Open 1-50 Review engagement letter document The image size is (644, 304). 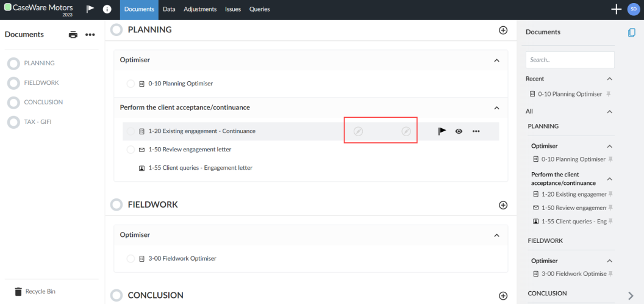click(189, 150)
